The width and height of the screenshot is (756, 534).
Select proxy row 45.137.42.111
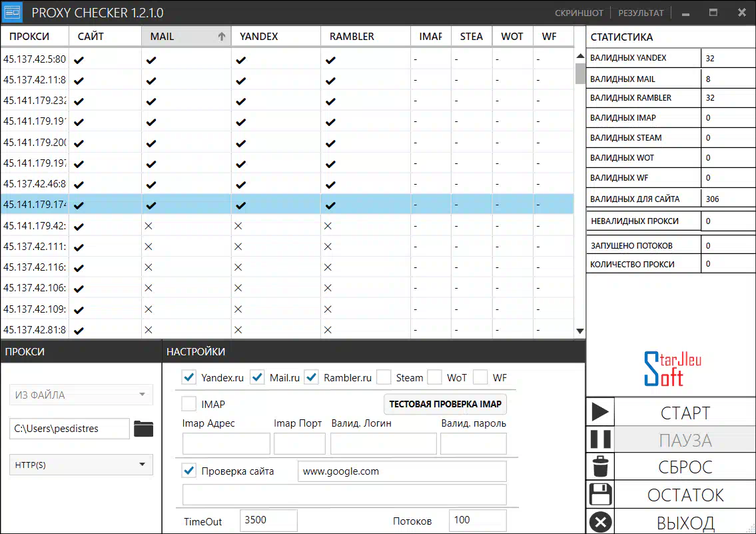287,246
